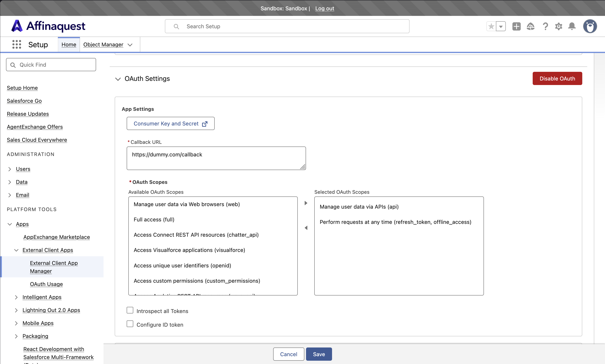Switch to the Home tab
Image resolution: width=605 pixels, height=364 pixels.
click(69, 45)
